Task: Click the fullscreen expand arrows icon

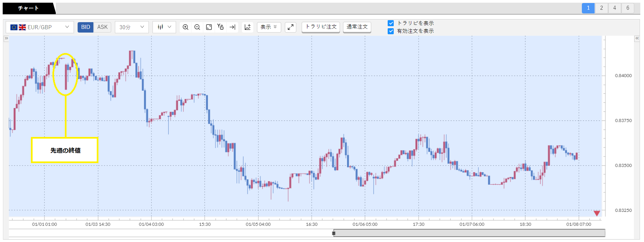Action: point(291,27)
